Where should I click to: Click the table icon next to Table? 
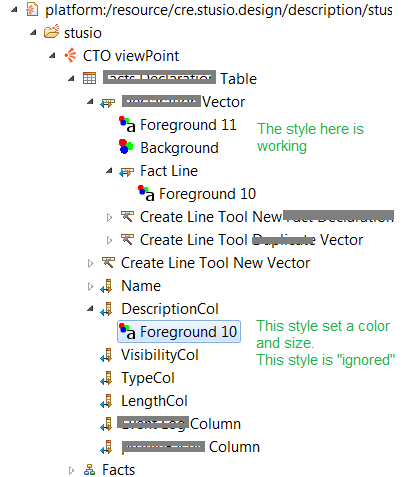(89, 78)
